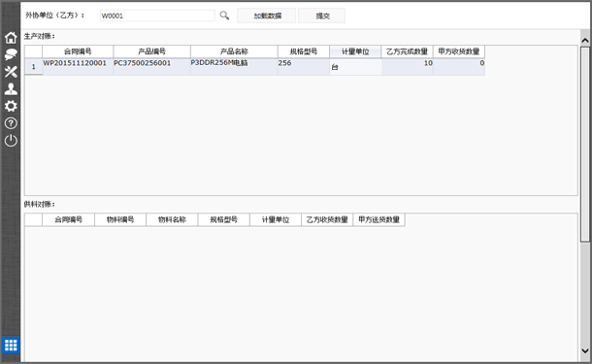Viewport: 592px width, 364px height.
Task: Click 产品名称 column header
Action: pyautogui.click(x=234, y=51)
